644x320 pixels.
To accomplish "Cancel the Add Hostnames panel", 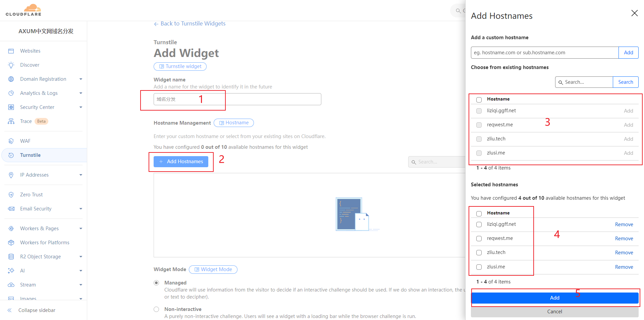I will [554, 312].
